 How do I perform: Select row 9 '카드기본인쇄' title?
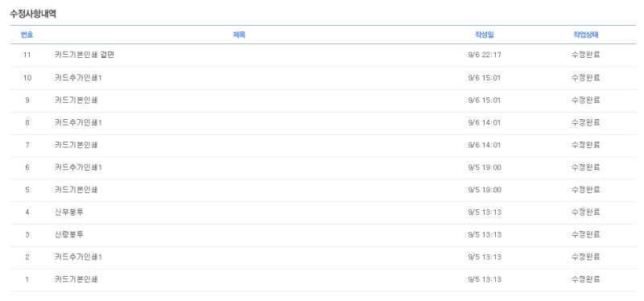(76, 100)
